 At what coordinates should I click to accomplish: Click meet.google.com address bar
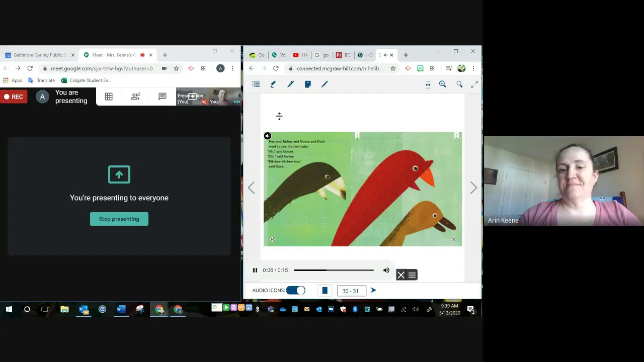coord(101,68)
